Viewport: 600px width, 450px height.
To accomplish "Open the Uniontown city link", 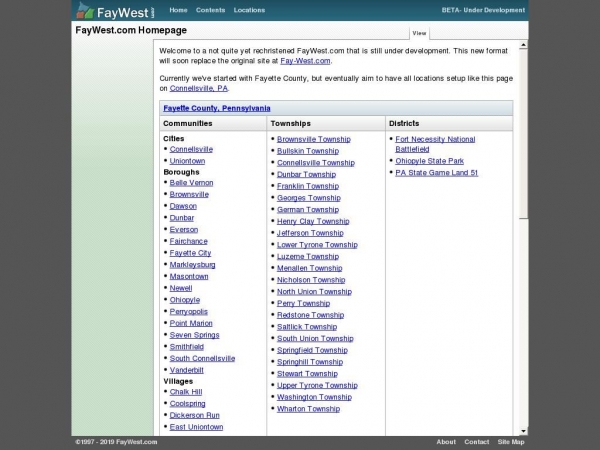I will (x=188, y=161).
